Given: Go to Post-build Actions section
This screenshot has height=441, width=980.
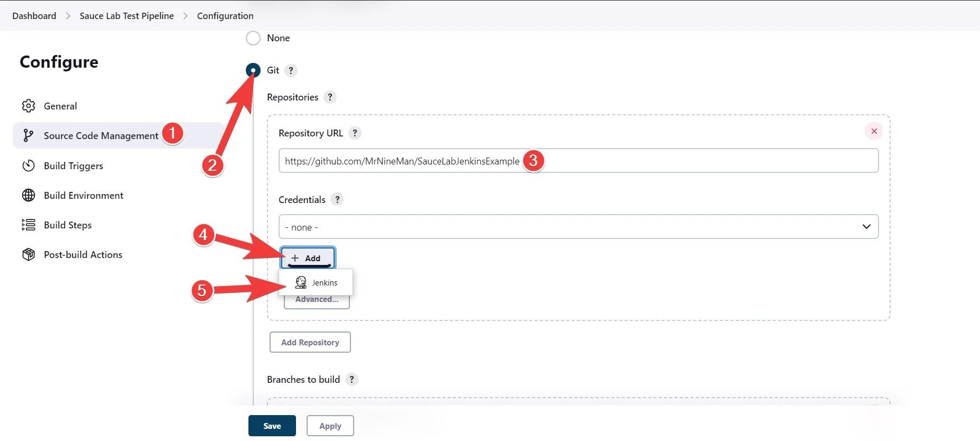Looking at the screenshot, I should tap(118, 254).
